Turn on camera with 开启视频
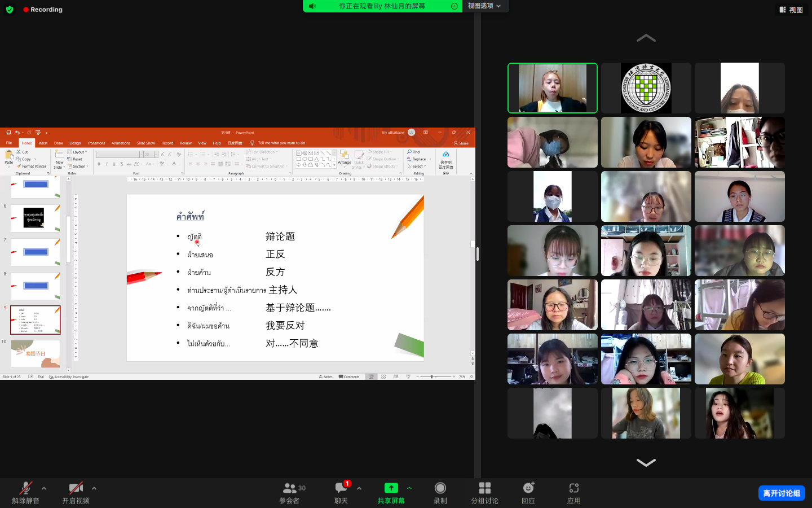 [x=76, y=492]
